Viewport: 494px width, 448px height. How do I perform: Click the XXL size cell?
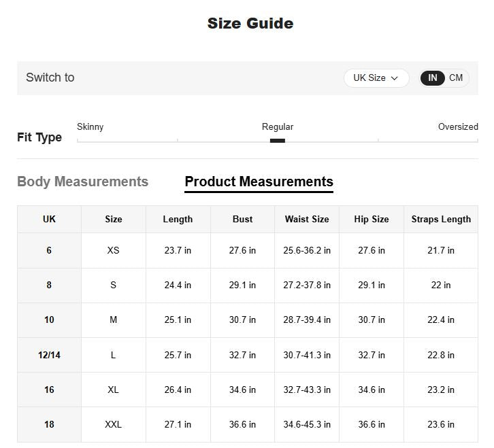(113, 424)
